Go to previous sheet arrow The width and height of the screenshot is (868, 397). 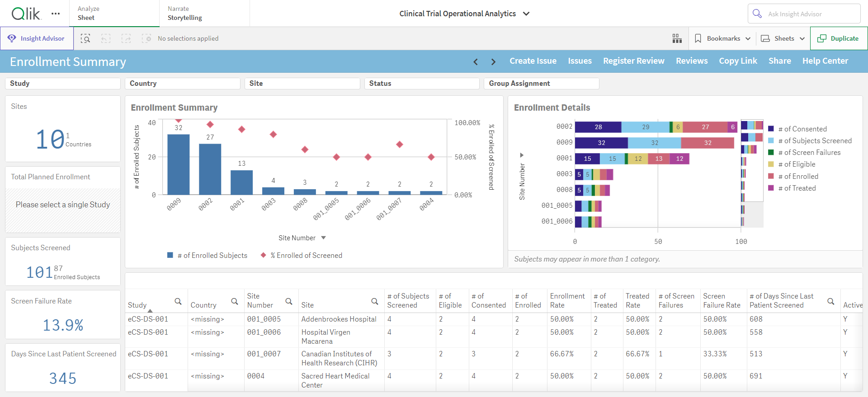click(476, 62)
